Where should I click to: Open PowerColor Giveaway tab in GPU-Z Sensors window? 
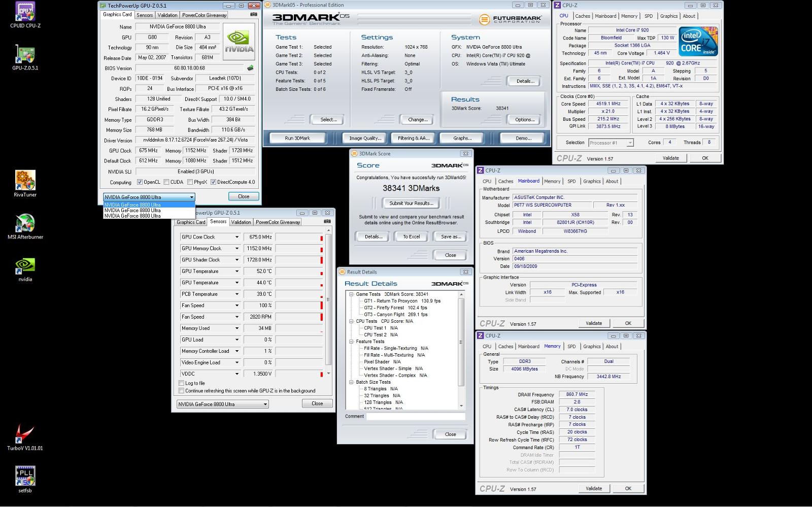click(278, 222)
